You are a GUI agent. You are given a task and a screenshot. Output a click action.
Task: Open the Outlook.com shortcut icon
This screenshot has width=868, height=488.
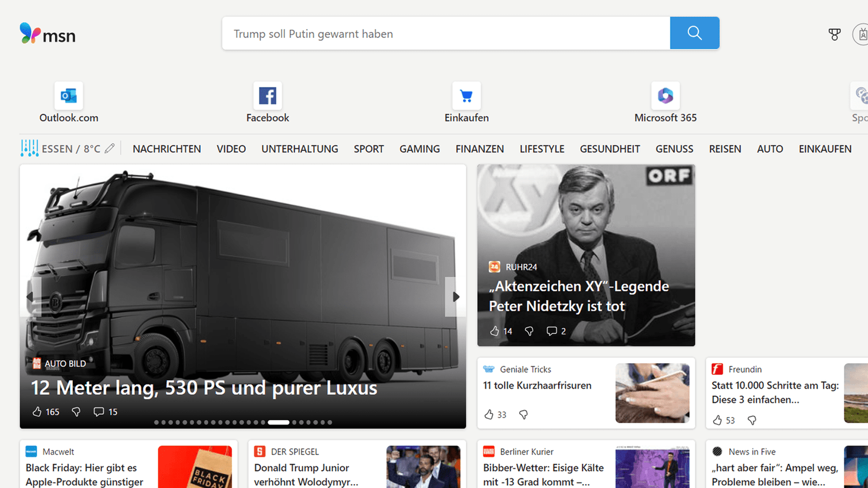coord(68,95)
